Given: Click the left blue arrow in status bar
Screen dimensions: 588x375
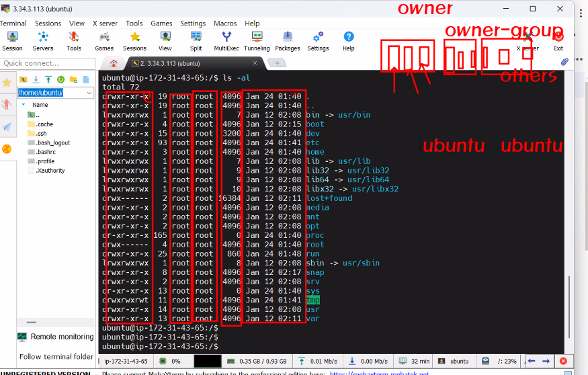Looking at the screenshot, I should (x=532, y=361).
